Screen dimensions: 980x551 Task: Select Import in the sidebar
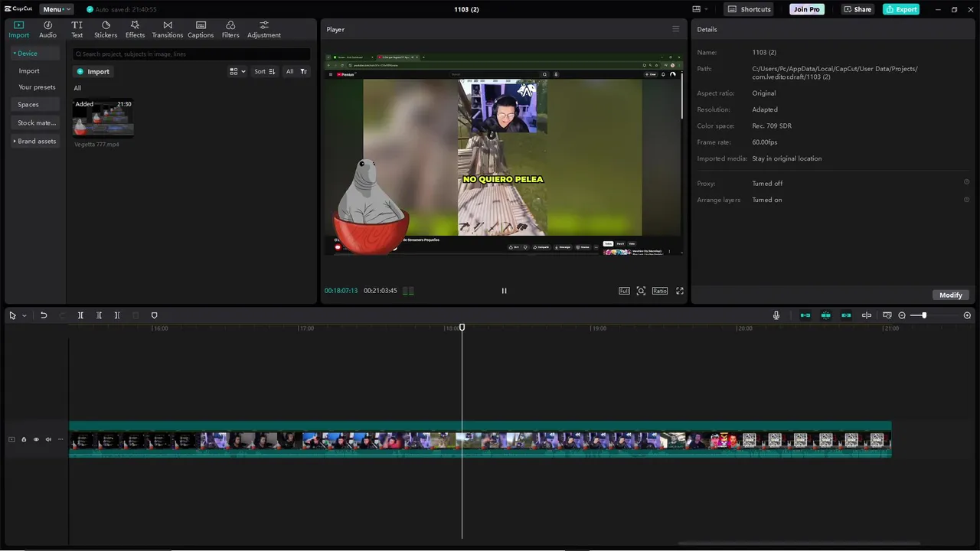(x=29, y=71)
